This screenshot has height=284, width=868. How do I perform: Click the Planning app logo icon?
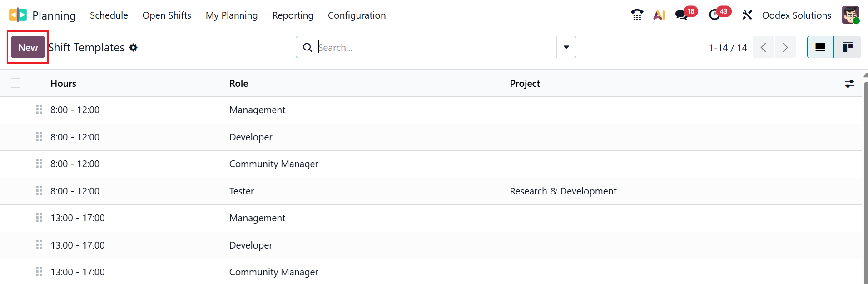[x=18, y=15]
